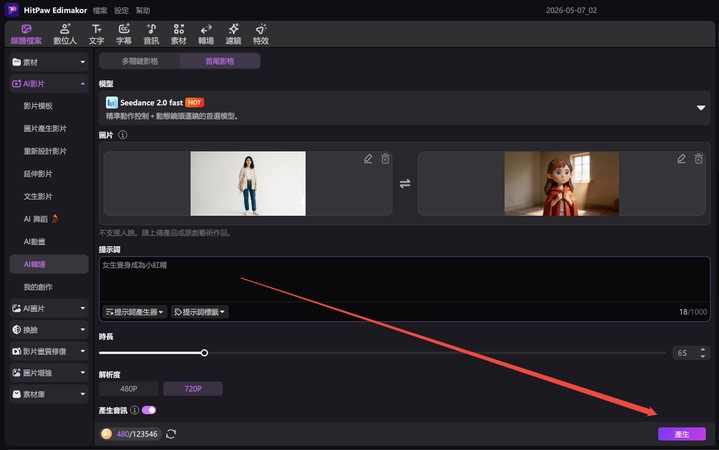Viewport: 719px width, 450px height.
Task: Decrease the duration stepper value
Action: [x=702, y=356]
